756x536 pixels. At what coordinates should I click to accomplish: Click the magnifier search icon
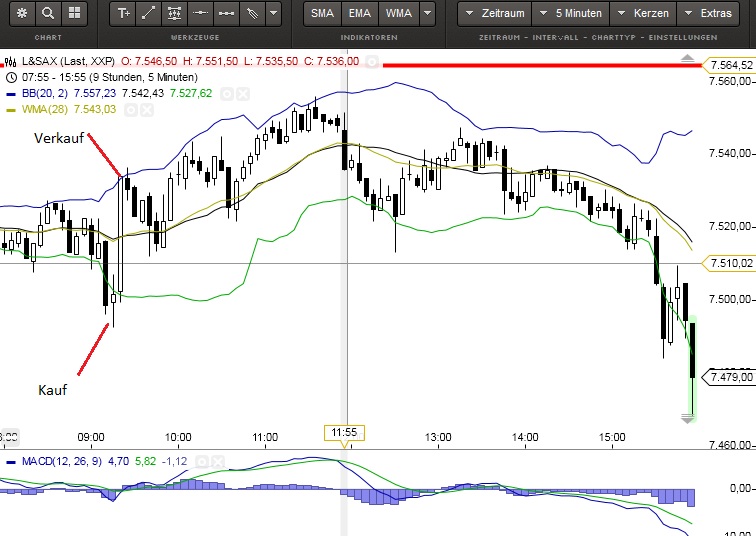pyautogui.click(x=48, y=13)
